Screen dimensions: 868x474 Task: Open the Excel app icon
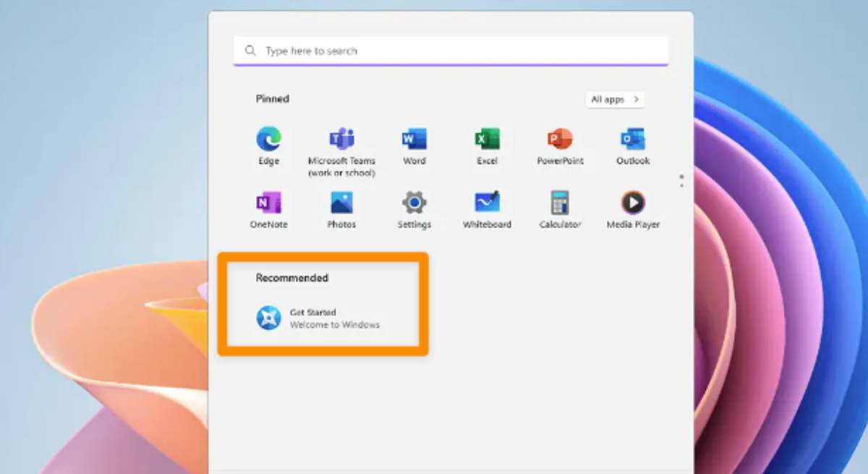point(487,139)
